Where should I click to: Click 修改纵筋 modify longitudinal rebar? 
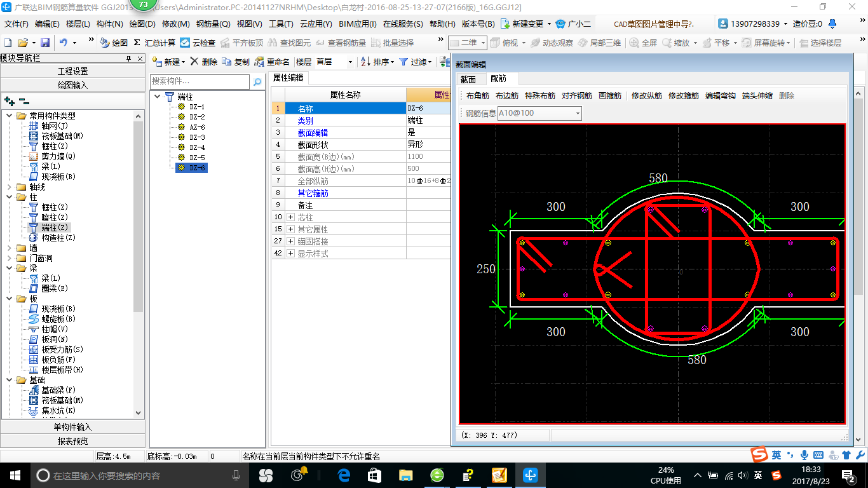coord(647,96)
